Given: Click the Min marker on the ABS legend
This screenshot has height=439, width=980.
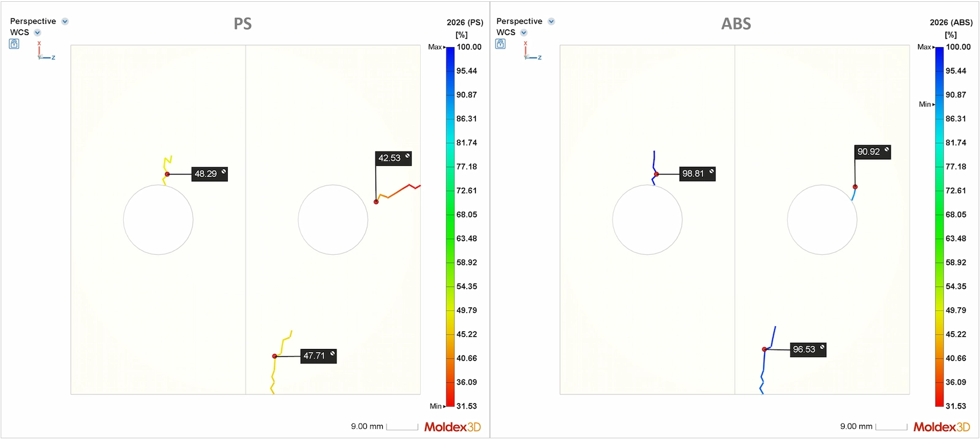Looking at the screenshot, I should click(x=926, y=105).
